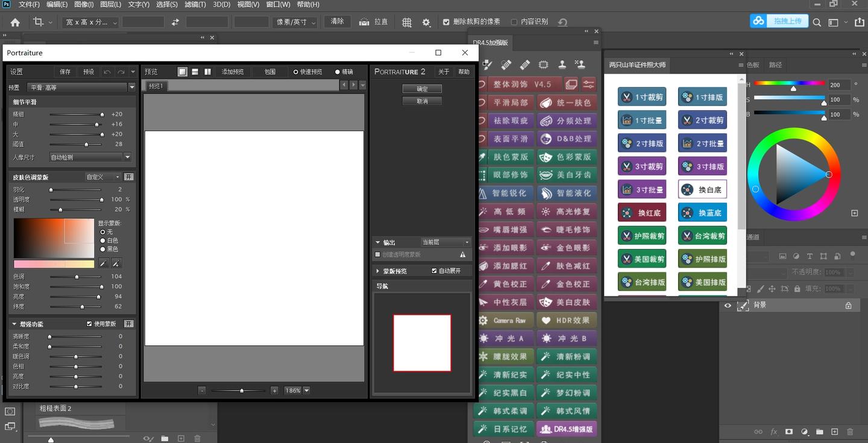The width and height of the screenshot is (868, 443).
Task: Open the 像素/英寸 unit dropdown
Action: tap(296, 22)
